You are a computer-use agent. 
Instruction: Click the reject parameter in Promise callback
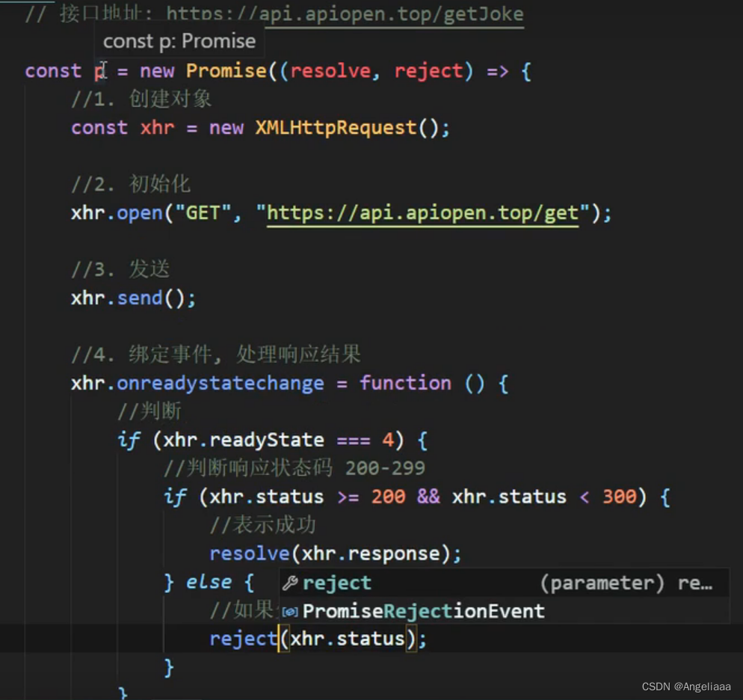tap(428, 70)
